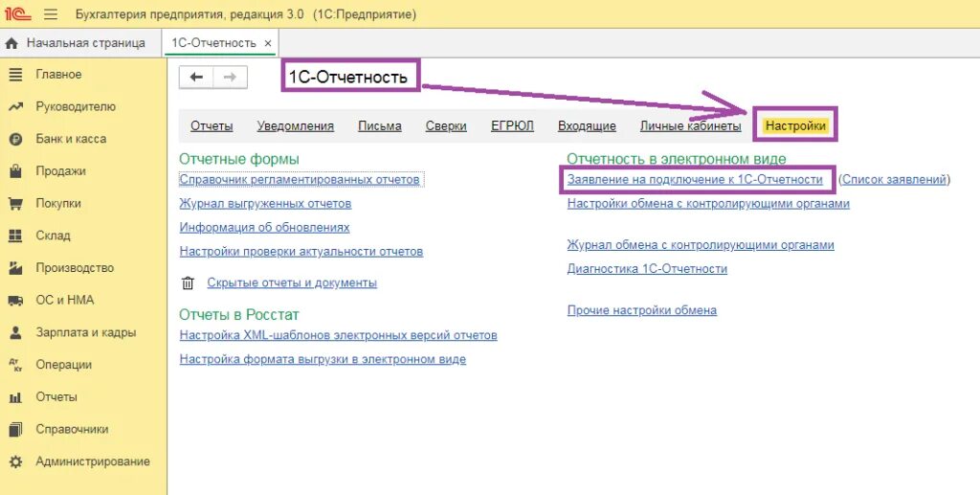980x495 pixels.
Task: Open the Отчеты section tab
Action: 212,126
